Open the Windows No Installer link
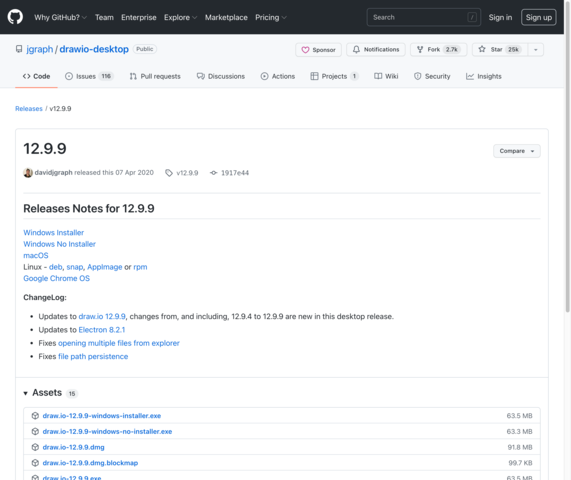Image resolution: width=571 pixels, height=480 pixels. click(x=59, y=244)
